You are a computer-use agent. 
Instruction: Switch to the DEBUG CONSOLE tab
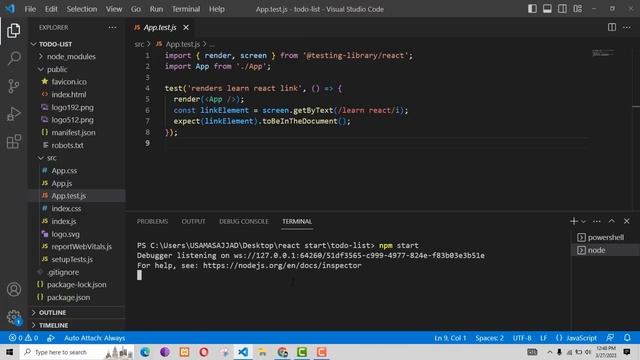[244, 221]
